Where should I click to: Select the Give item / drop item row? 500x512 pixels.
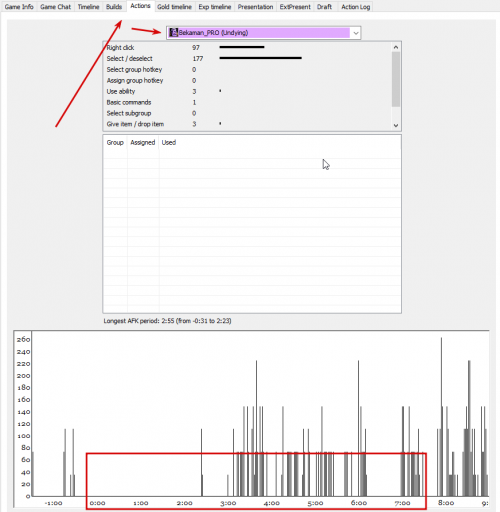tap(247, 124)
